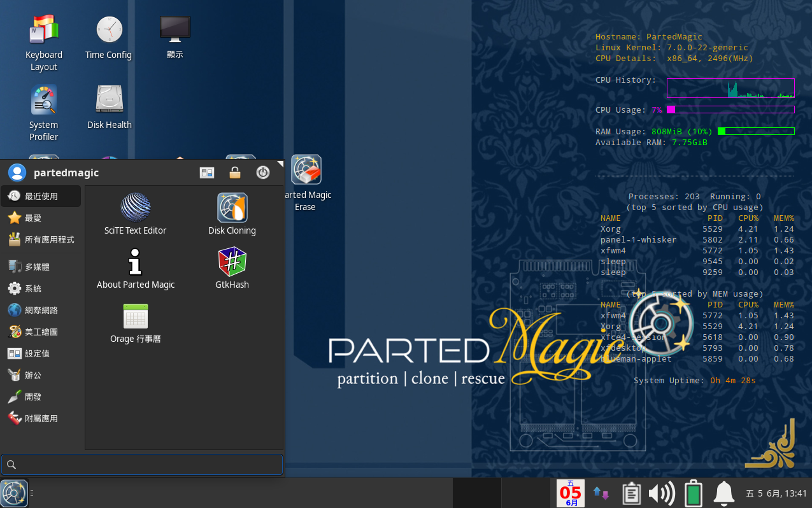Open the 美工繪圖 category
The image size is (812, 508).
[41, 332]
